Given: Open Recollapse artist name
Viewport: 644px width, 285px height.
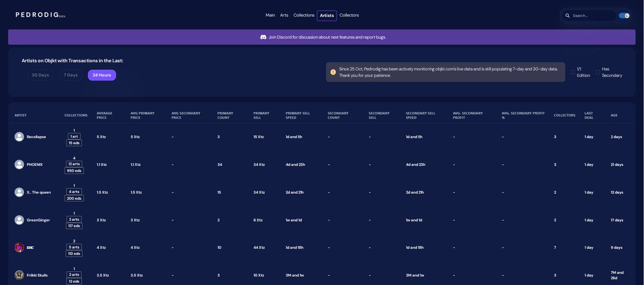Looking at the screenshot, I should pos(36,137).
